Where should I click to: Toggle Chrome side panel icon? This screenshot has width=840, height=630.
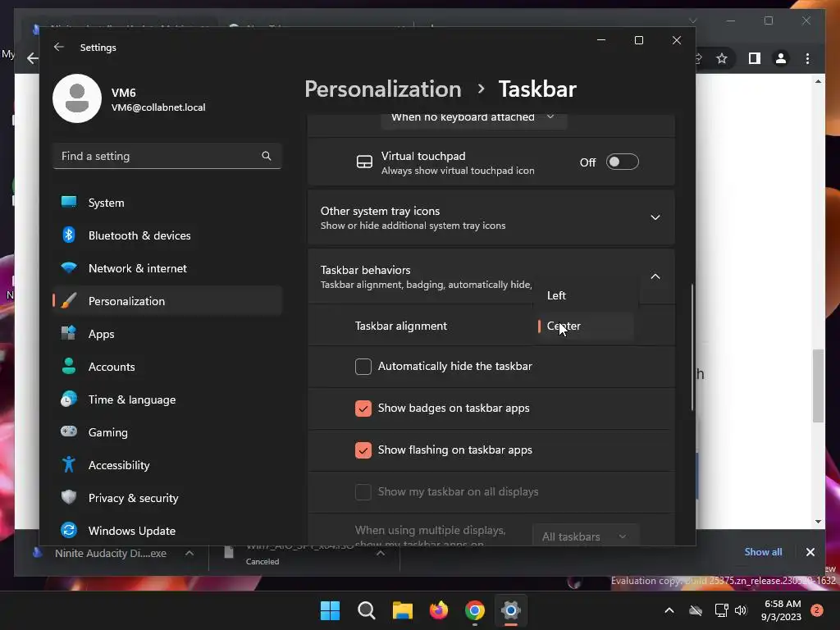(x=755, y=58)
